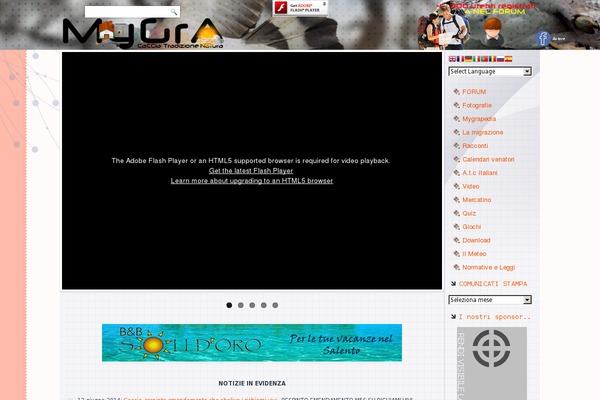Select the Portuguese flag
This screenshot has width=600, height=400.
(484, 59)
